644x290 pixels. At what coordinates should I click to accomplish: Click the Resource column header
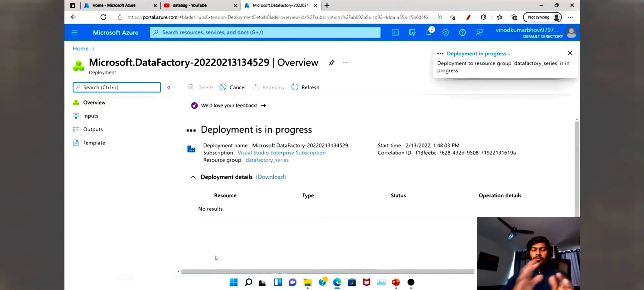225,195
